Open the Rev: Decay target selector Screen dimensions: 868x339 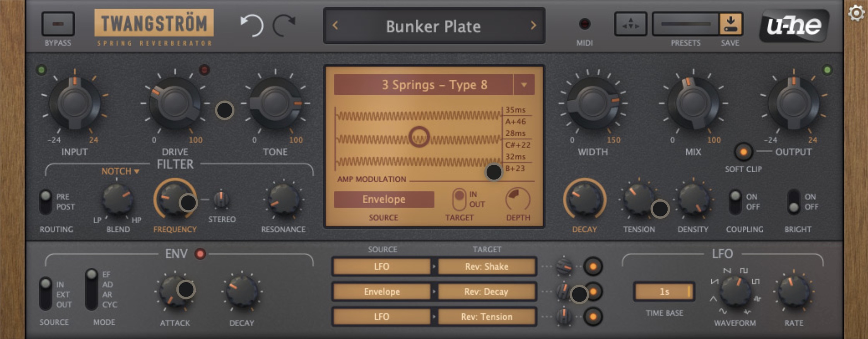[x=487, y=292]
